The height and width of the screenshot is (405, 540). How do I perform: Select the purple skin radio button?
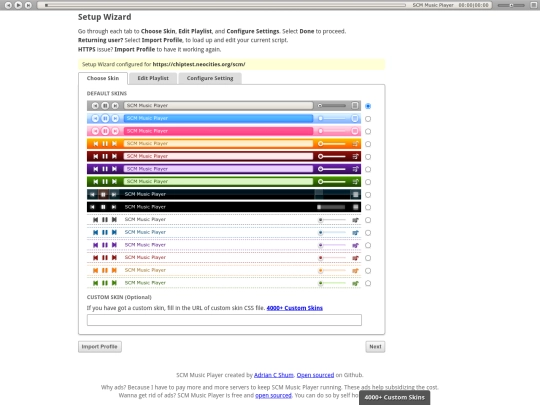[368, 169]
